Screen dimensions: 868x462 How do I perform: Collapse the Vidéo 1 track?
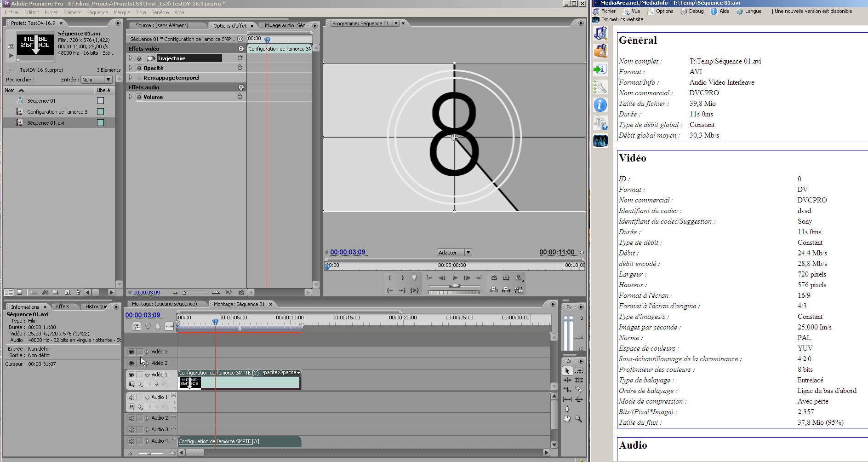pyautogui.click(x=147, y=375)
